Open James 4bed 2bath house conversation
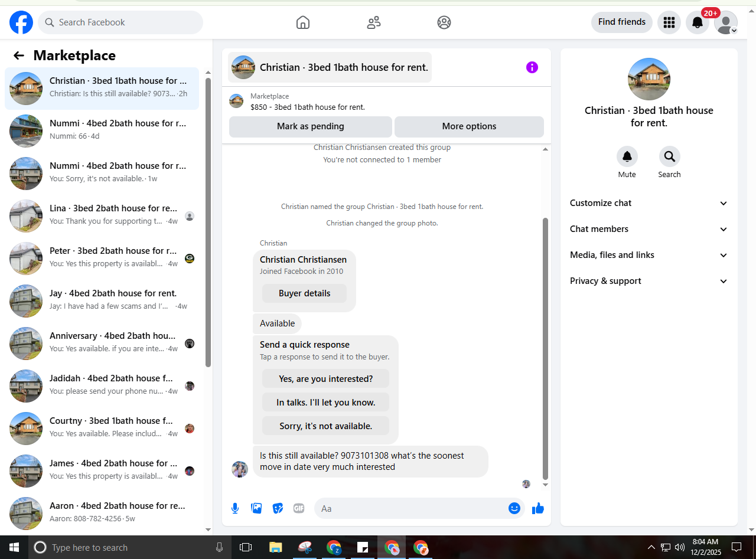Image resolution: width=756 pixels, height=559 pixels. [102, 471]
